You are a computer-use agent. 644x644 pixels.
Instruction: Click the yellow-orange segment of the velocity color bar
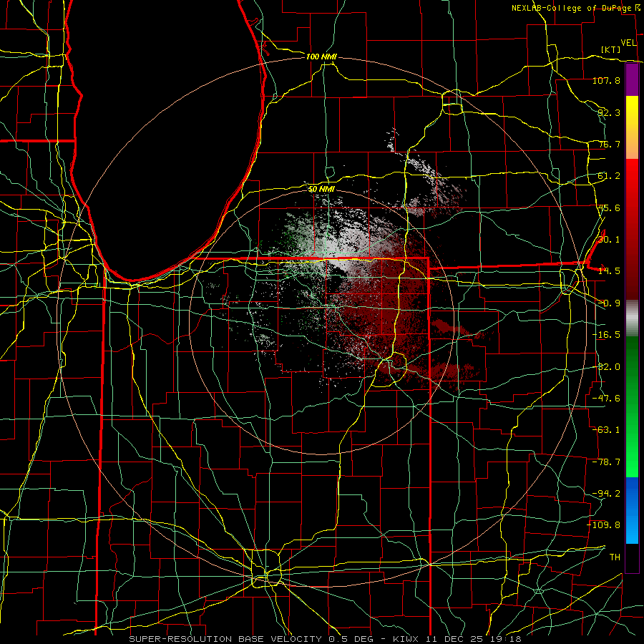point(632,127)
